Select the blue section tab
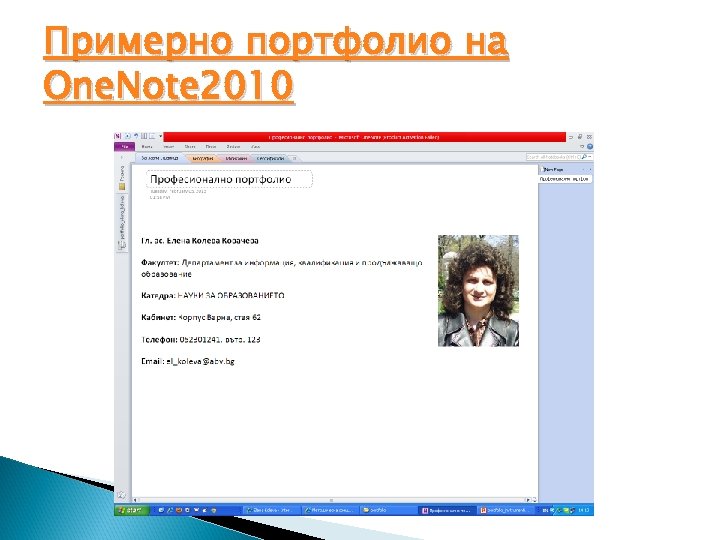Image resolution: width=720 pixels, height=540 pixels. [x=270, y=158]
